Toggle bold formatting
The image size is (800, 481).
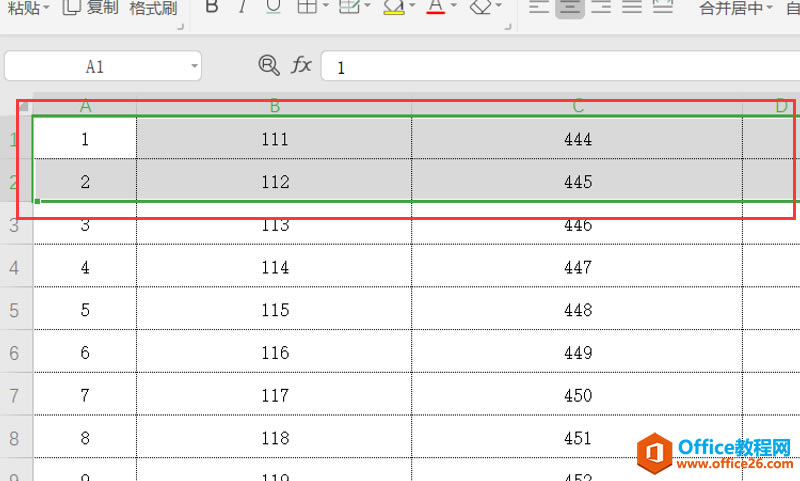[212, 7]
